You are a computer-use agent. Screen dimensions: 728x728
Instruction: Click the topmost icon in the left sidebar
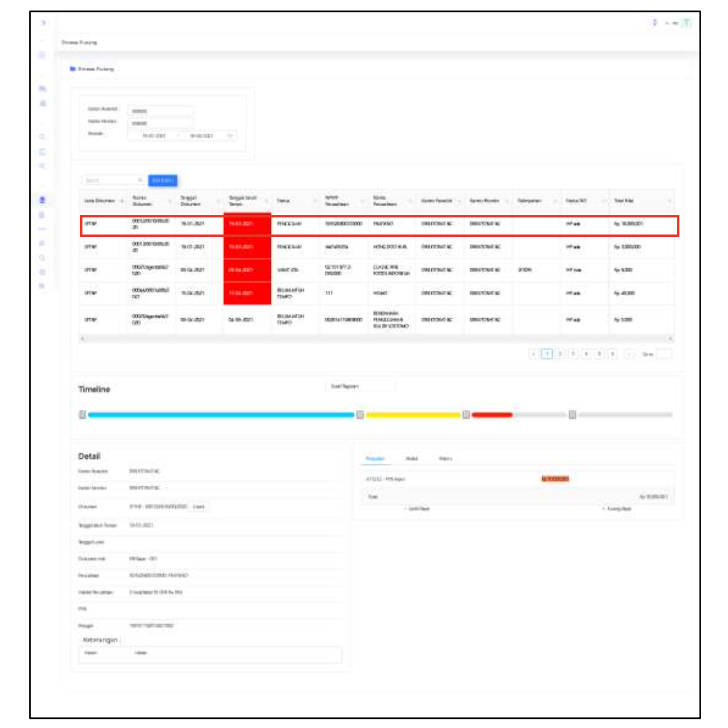pyautogui.click(x=43, y=23)
